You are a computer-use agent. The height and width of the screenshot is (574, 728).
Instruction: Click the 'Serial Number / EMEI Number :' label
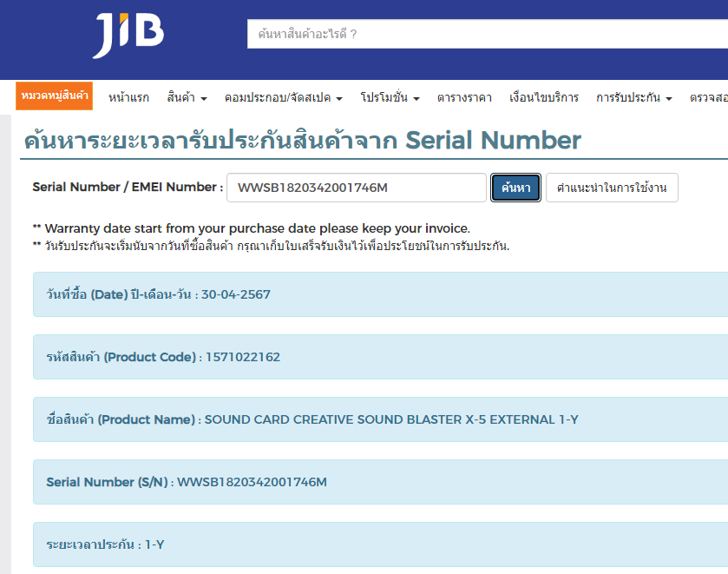[128, 187]
